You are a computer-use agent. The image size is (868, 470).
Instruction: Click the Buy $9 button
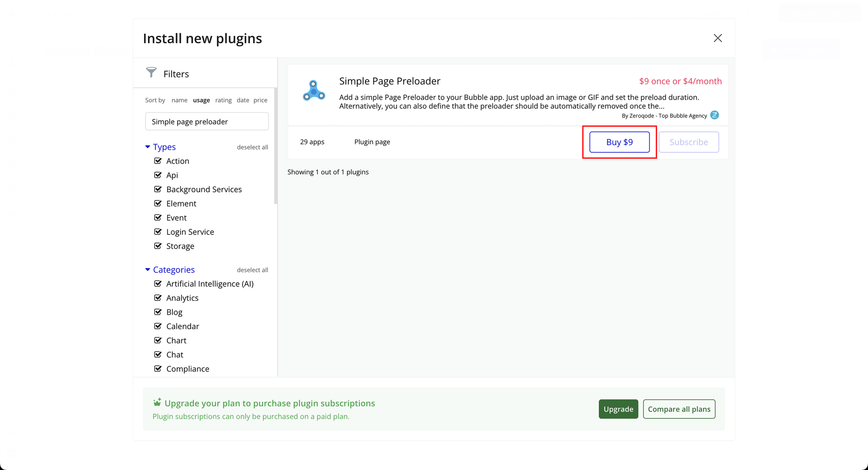(619, 142)
